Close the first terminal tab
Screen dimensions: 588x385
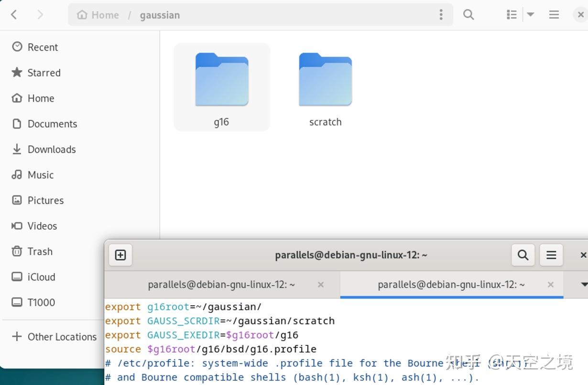click(321, 285)
